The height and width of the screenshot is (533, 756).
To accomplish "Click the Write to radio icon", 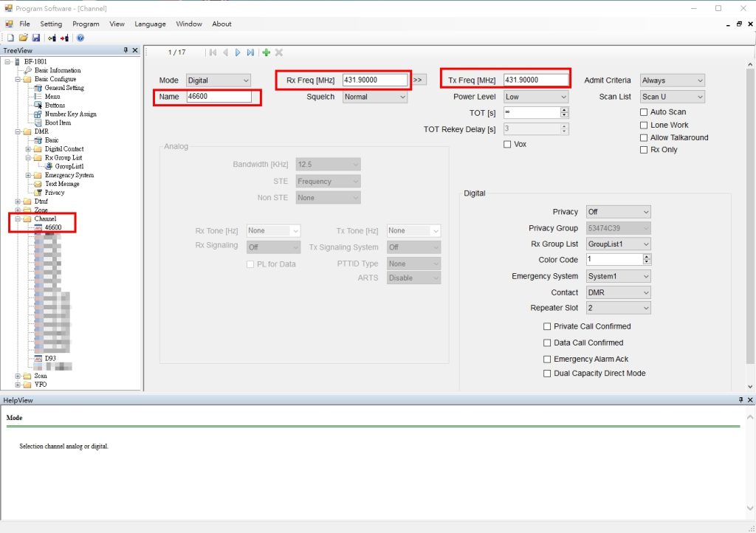I will (64, 38).
